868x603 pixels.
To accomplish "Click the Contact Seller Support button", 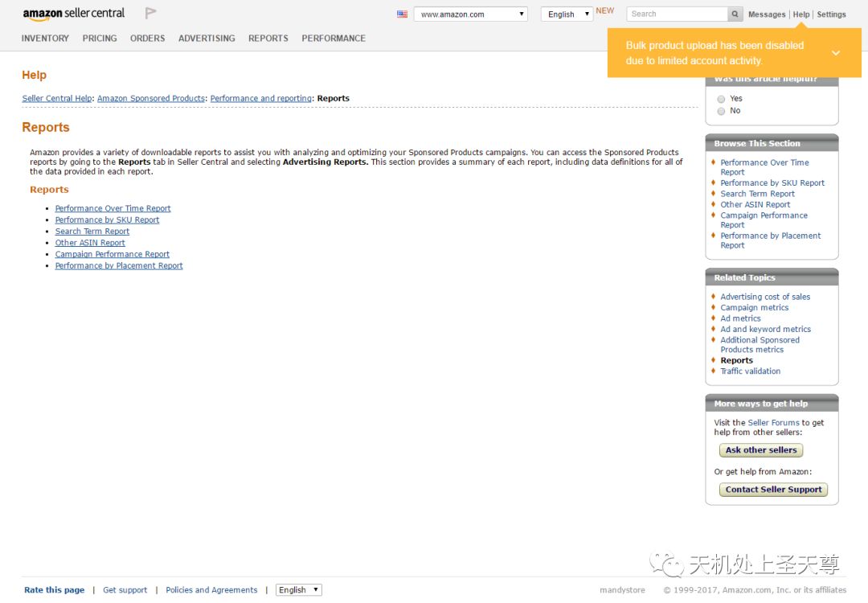I will [773, 490].
